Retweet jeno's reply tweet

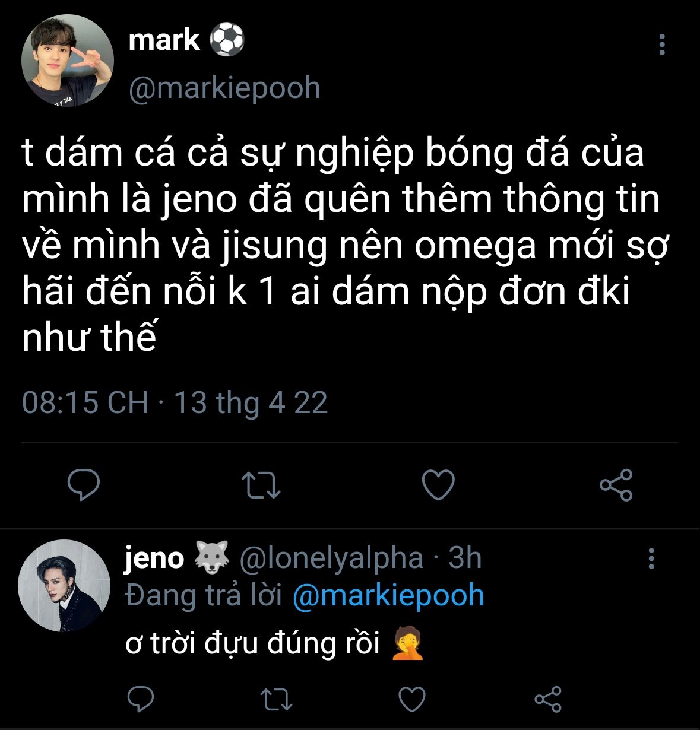click(x=277, y=700)
